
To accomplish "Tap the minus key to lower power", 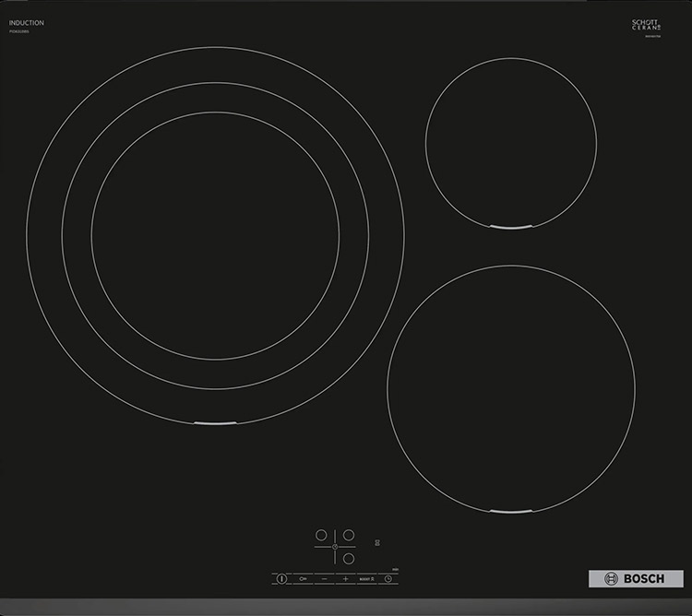I will point(325,578).
